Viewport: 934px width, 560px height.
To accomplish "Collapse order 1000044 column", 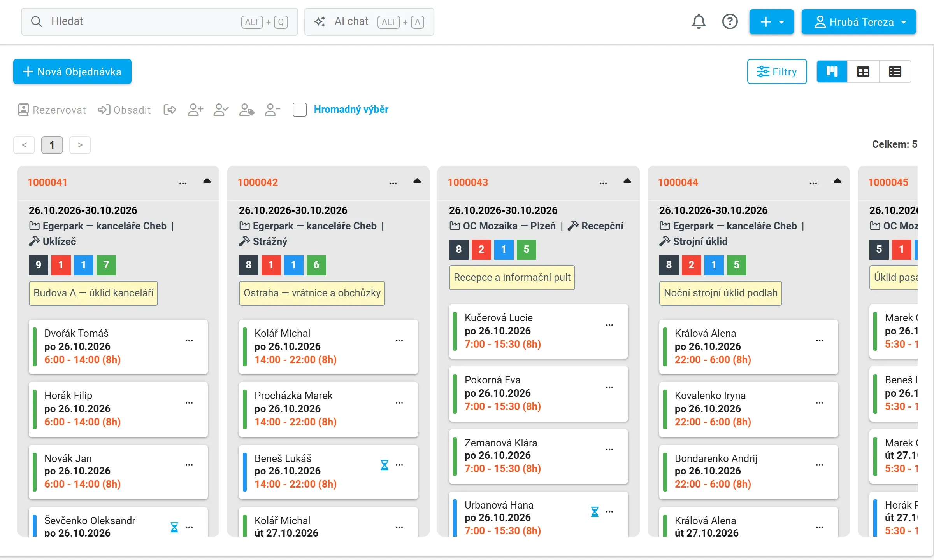I will click(837, 181).
